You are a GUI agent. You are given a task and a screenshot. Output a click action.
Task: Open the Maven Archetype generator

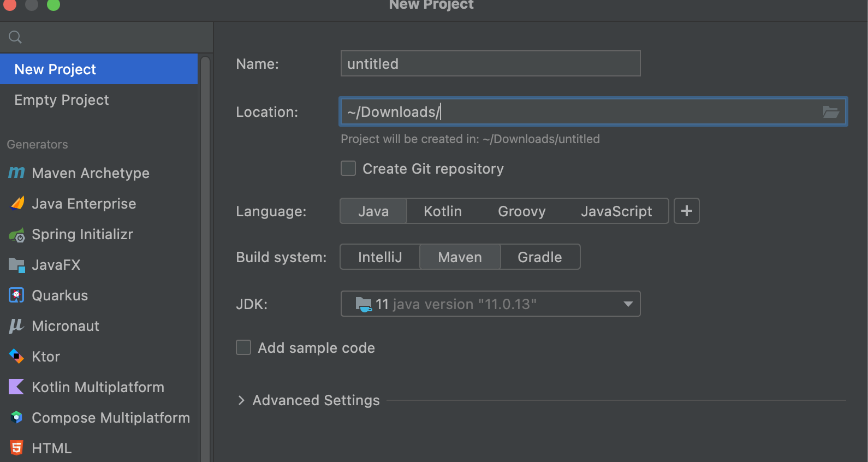click(x=99, y=173)
